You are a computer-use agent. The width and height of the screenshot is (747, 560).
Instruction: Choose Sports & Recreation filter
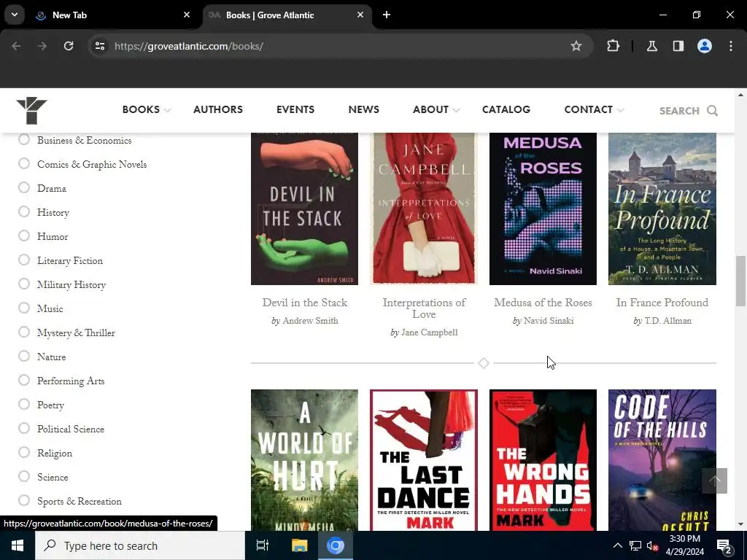pos(24,500)
